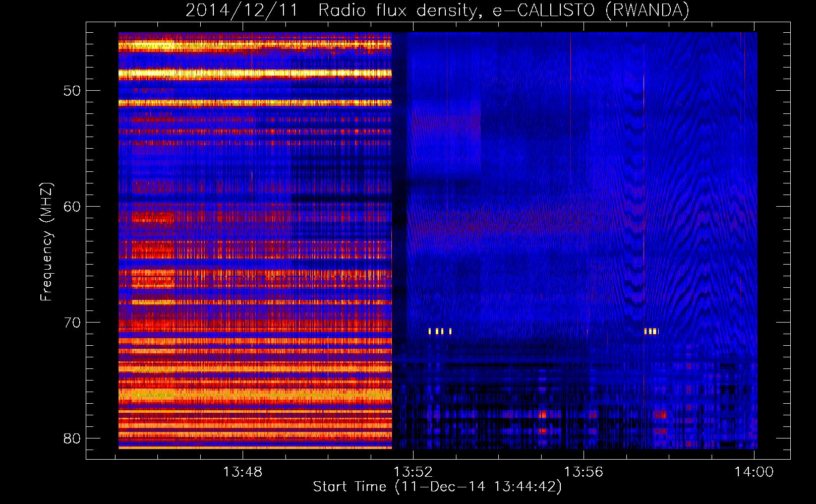Click the plot title mentioning e-CALLISTO (RWANDA)
Image resolution: width=816 pixels, height=504 pixels.
tap(437, 11)
